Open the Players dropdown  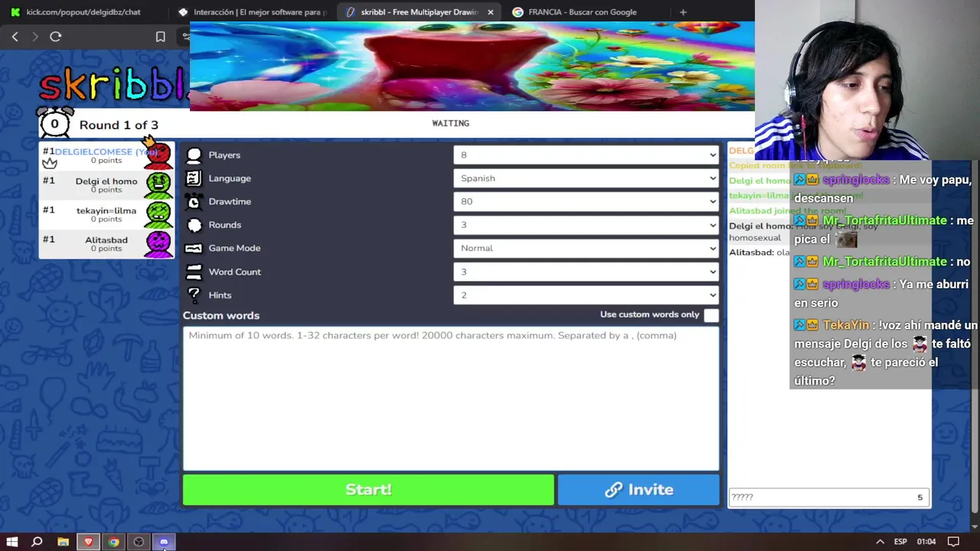coord(587,155)
